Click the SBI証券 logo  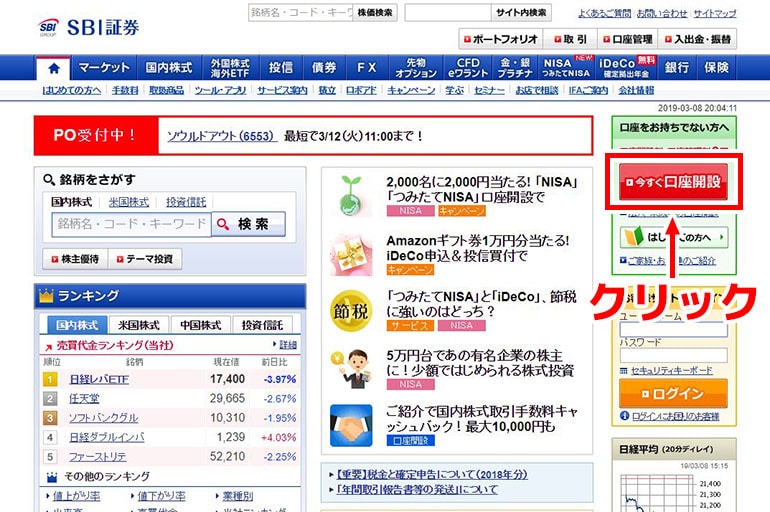point(89,27)
